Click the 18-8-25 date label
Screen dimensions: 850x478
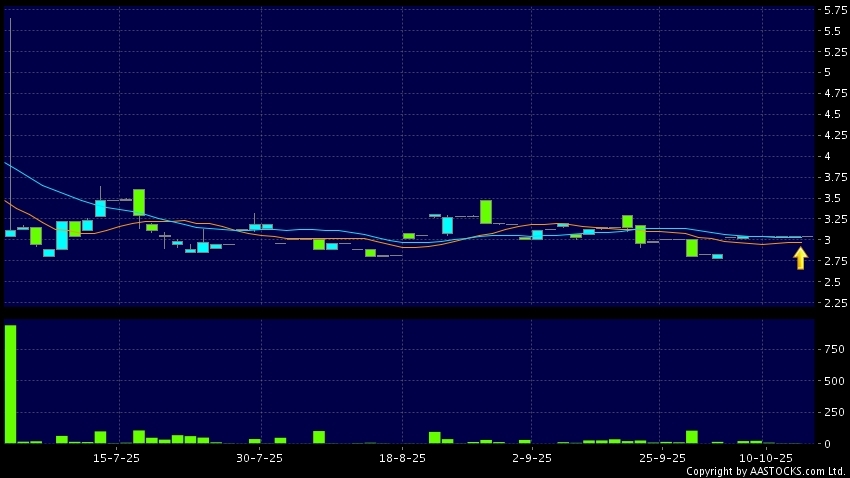click(402, 457)
